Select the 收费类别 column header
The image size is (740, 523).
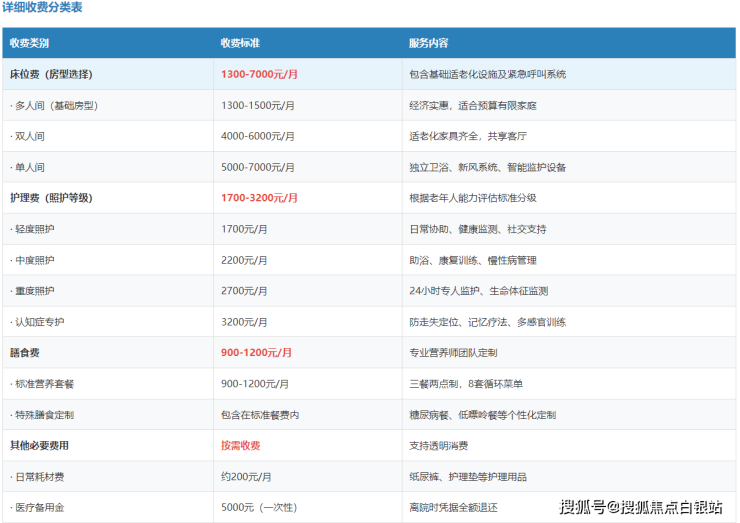coord(29,43)
